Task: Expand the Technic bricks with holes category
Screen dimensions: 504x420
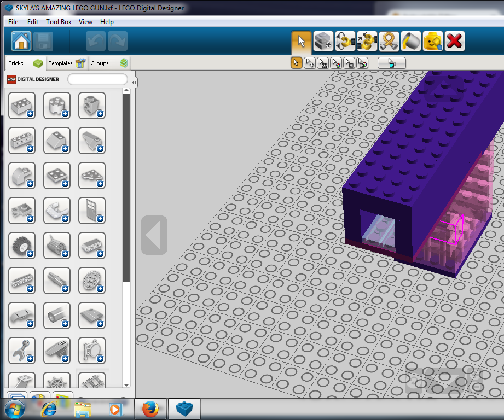Action: click(22, 141)
